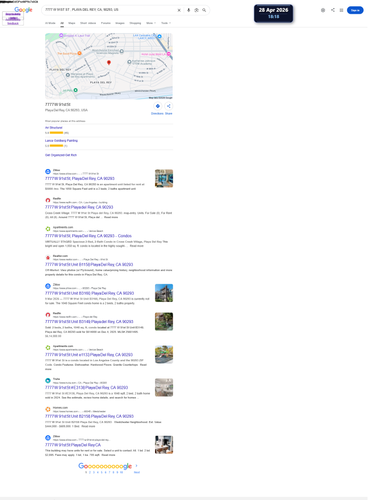Open Redfin Unit B3148 result title

tap(89, 322)
